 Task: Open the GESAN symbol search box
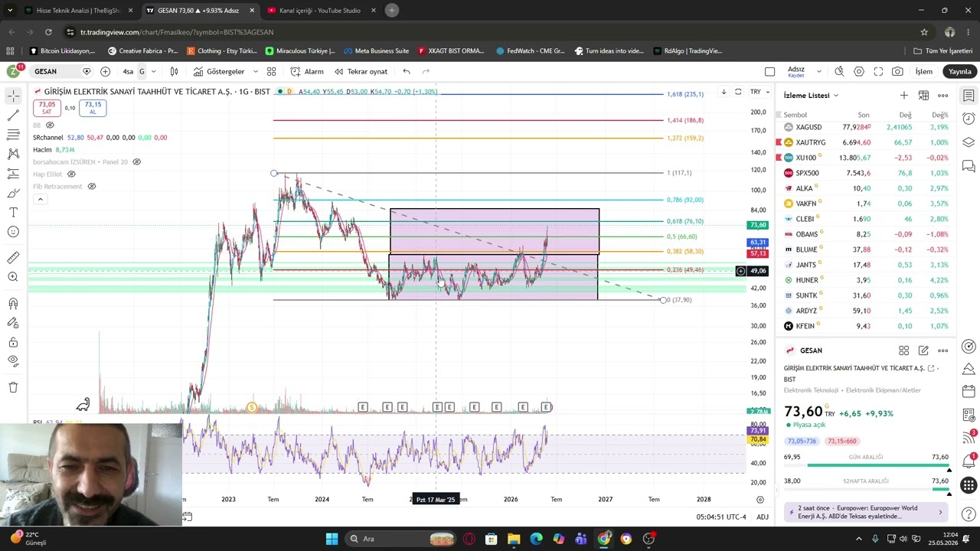click(x=56, y=71)
